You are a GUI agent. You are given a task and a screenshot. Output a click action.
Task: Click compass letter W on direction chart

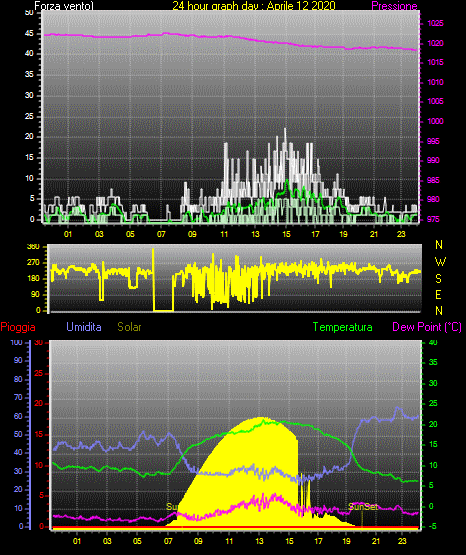pos(440,262)
